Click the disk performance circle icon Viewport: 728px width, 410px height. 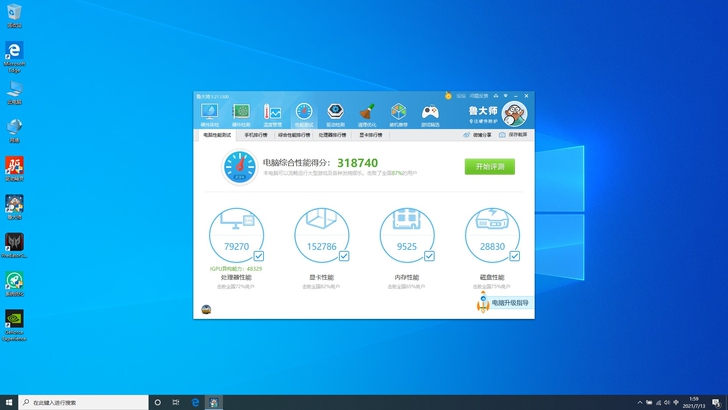(x=492, y=235)
